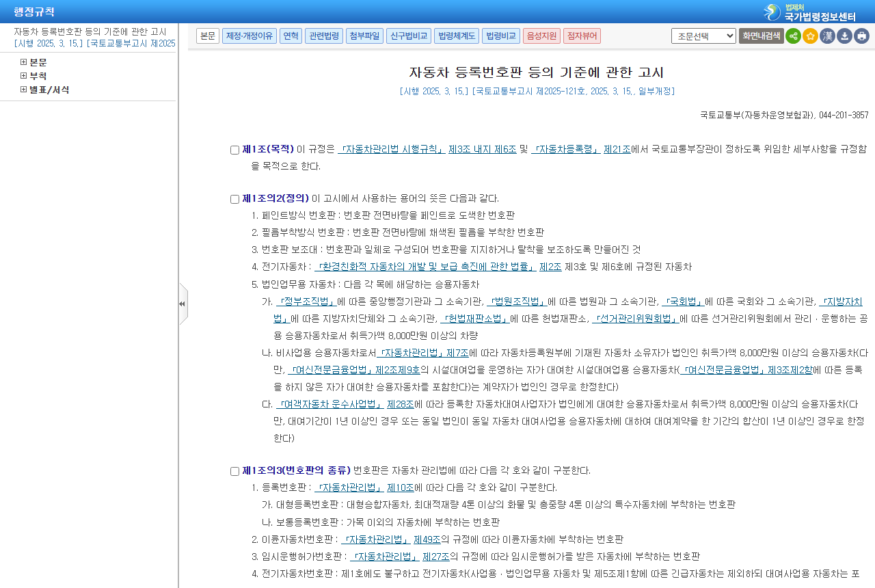Open the 법령비교 tab
This screenshot has height=588, width=875.
click(501, 36)
